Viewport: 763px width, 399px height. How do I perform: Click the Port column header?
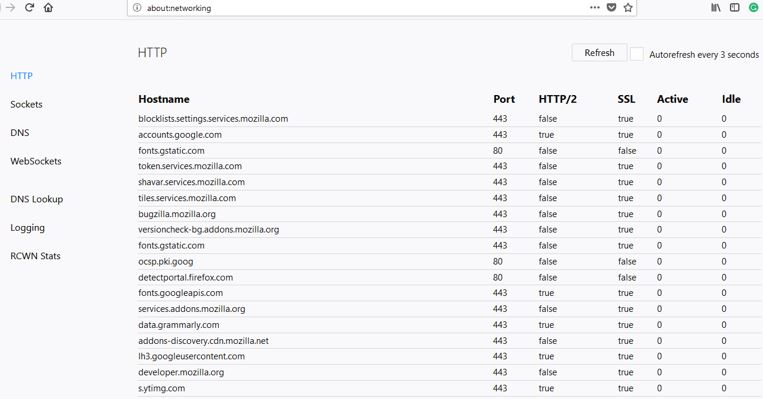(x=504, y=99)
